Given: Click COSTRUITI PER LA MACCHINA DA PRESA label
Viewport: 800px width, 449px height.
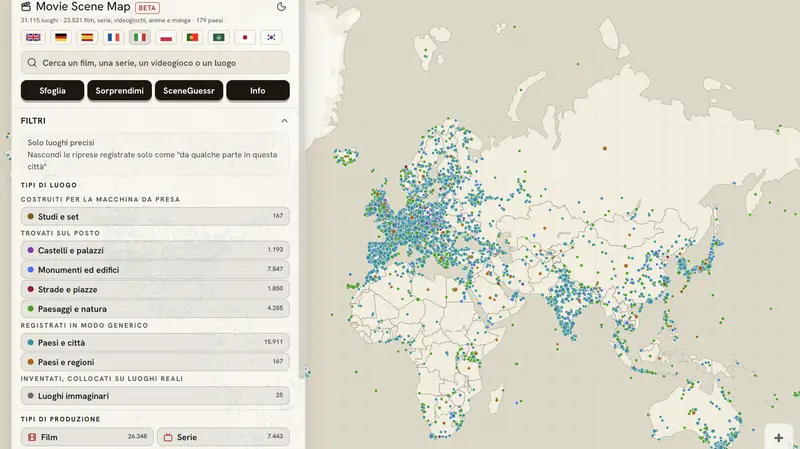Looking at the screenshot, I should coord(101,199).
